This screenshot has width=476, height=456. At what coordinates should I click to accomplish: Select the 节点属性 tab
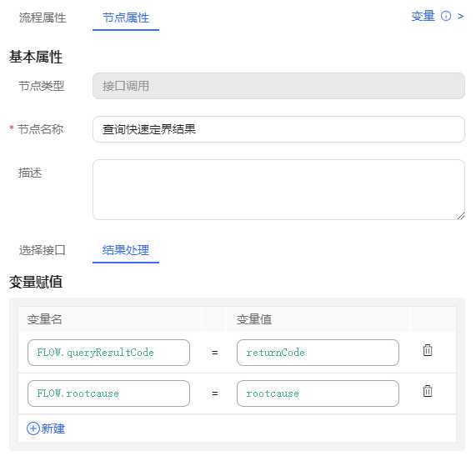click(x=126, y=18)
